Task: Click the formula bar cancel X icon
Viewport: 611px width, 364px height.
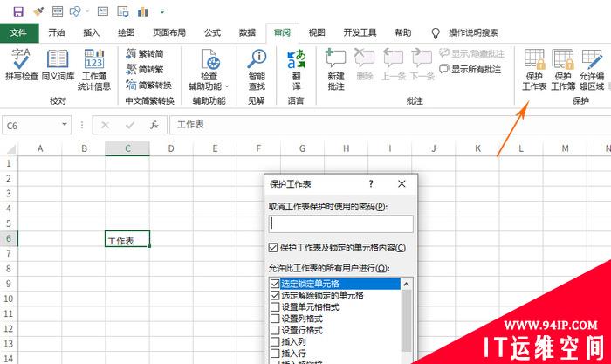Action: [105, 125]
